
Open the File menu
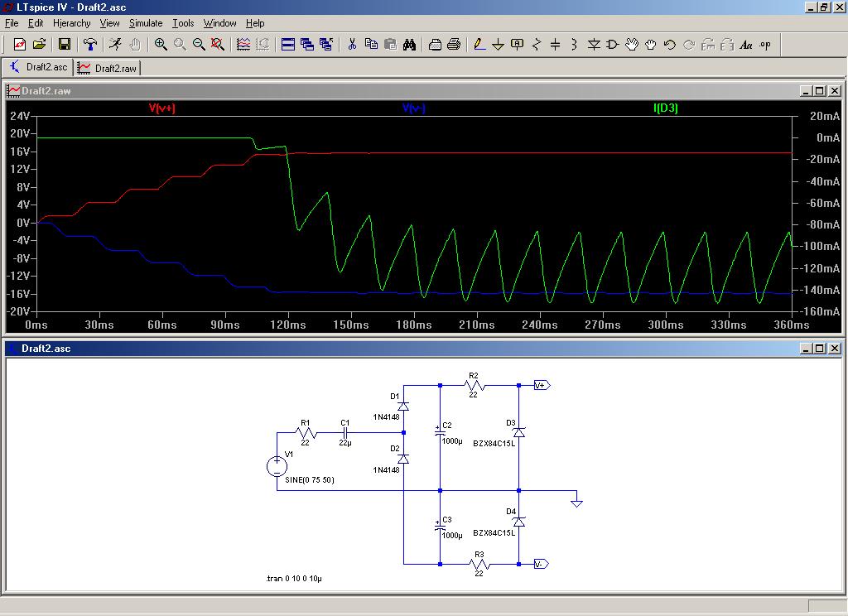(x=12, y=22)
